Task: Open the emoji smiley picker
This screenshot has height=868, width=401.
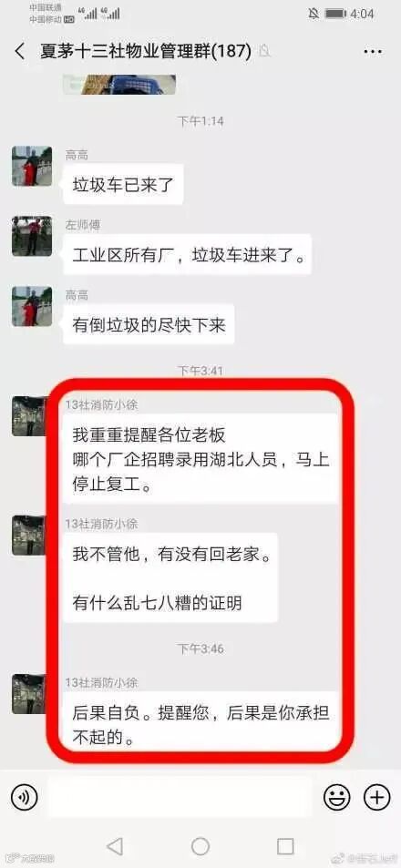Action: point(337,798)
